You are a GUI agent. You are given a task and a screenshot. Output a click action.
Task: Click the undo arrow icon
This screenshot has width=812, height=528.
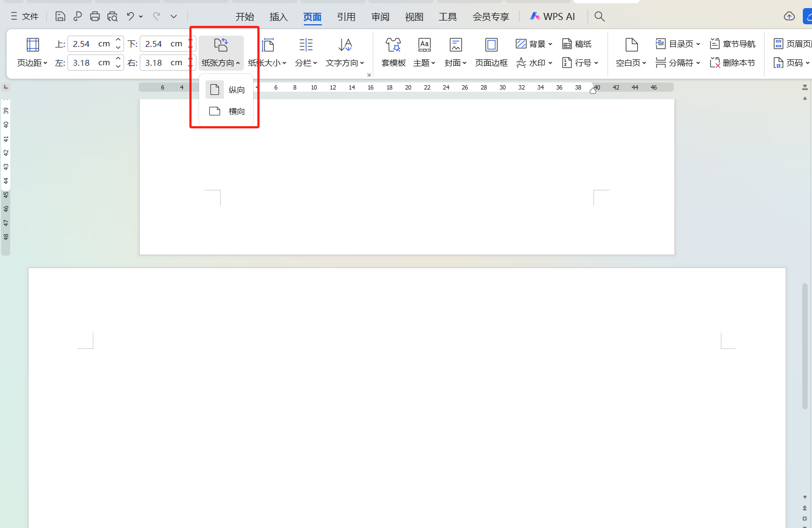pos(130,17)
